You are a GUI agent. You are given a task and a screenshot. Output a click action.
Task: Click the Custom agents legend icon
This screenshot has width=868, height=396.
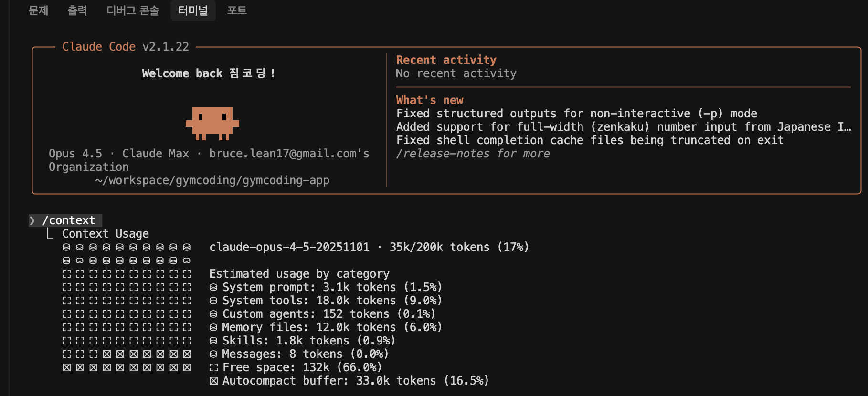coord(213,314)
